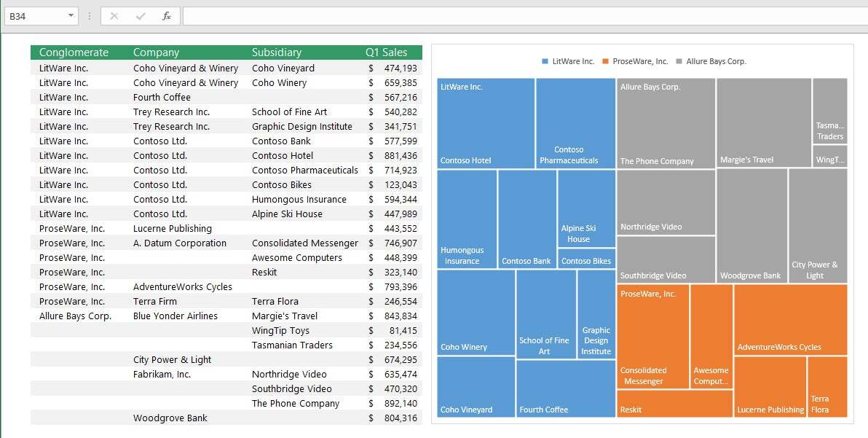Select the Fourth Coffee treemap block
The height and width of the screenshot is (438, 868).
click(566, 388)
